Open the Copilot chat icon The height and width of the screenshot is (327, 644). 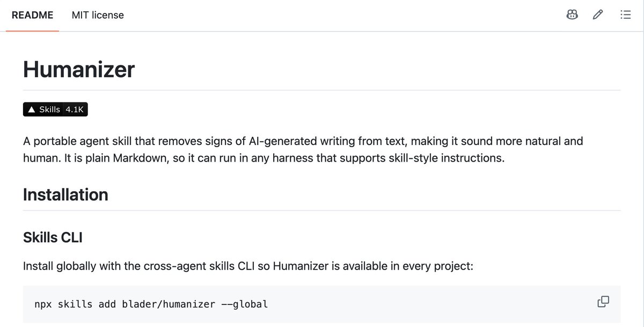click(572, 15)
